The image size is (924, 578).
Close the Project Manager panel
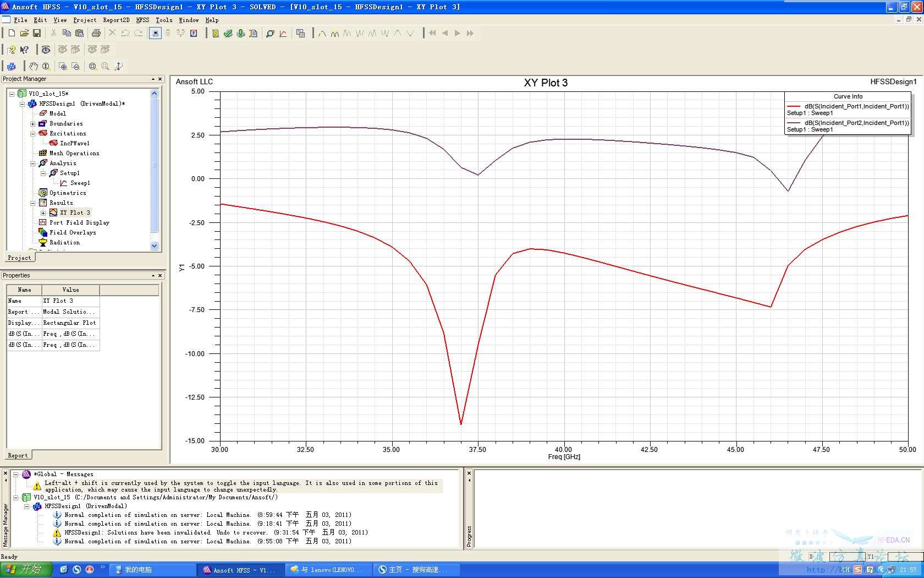pos(160,79)
